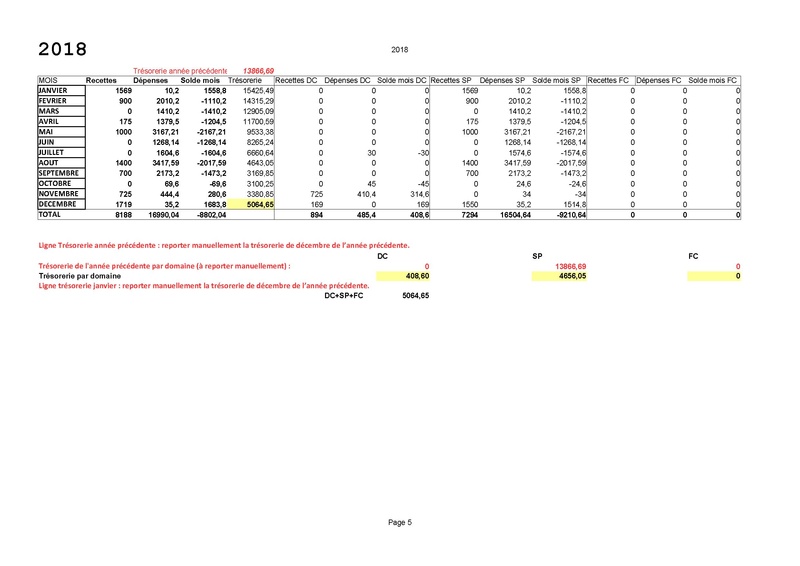Click the MOIS column header
Image resolution: width=800 pixels, height=566 pixels.
pyautogui.click(x=49, y=80)
